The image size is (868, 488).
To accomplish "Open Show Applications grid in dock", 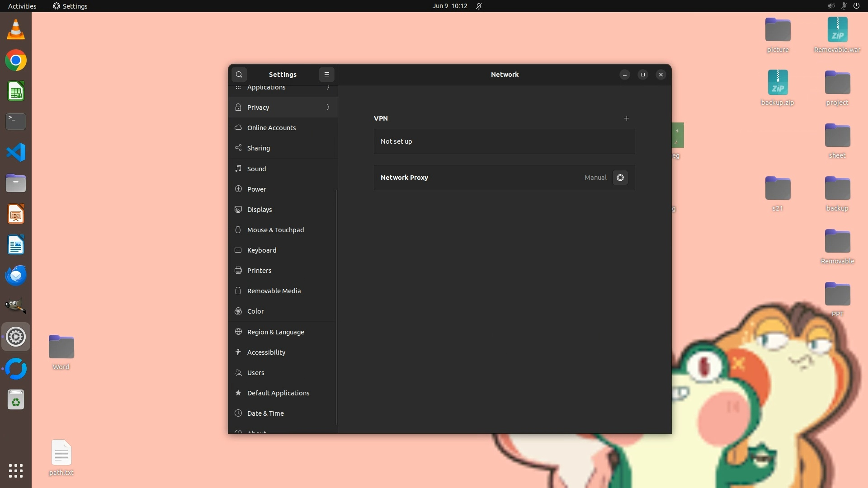I will pos(16,471).
